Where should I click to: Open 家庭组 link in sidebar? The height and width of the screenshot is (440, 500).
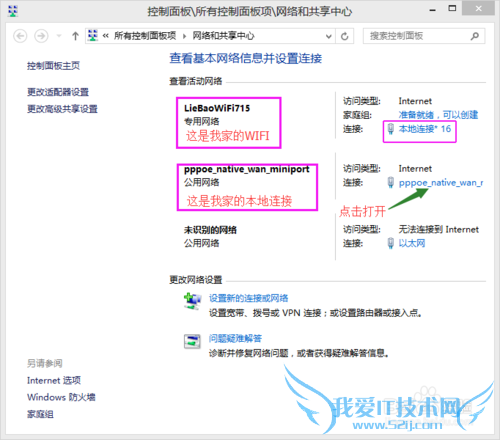[40, 414]
